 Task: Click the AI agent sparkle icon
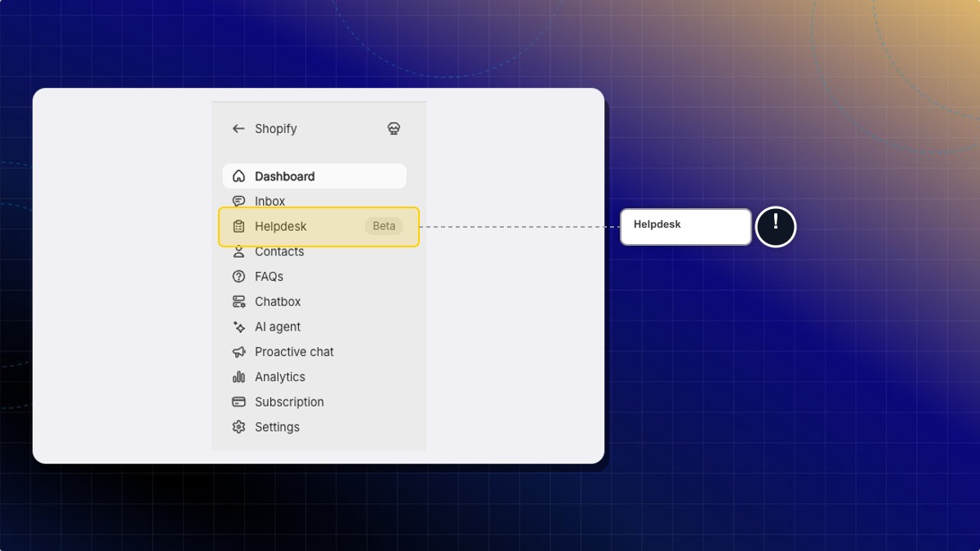point(238,327)
